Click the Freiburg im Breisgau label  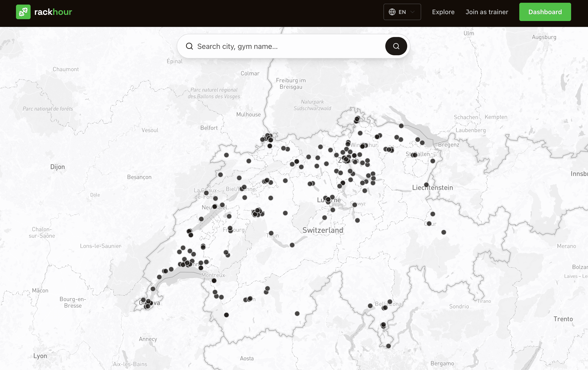click(x=291, y=83)
